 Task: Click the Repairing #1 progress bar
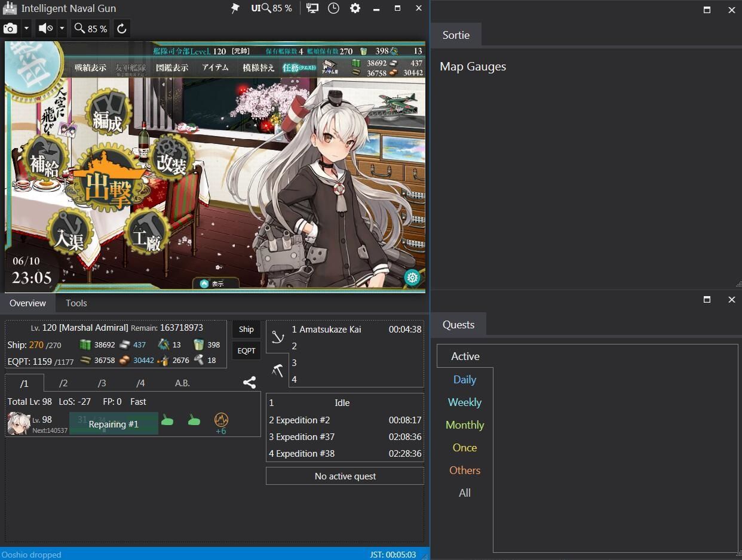[114, 424]
